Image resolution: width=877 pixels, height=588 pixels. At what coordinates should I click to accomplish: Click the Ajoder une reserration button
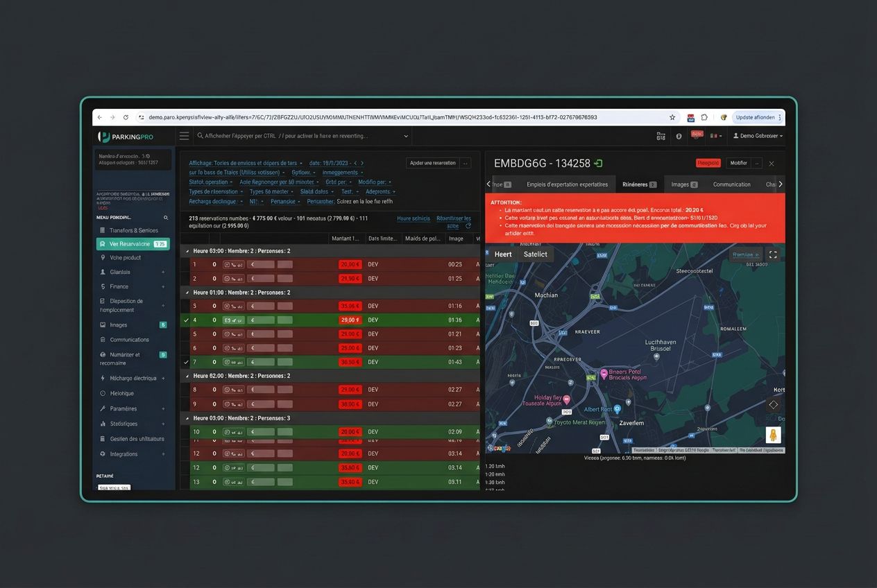(x=432, y=163)
